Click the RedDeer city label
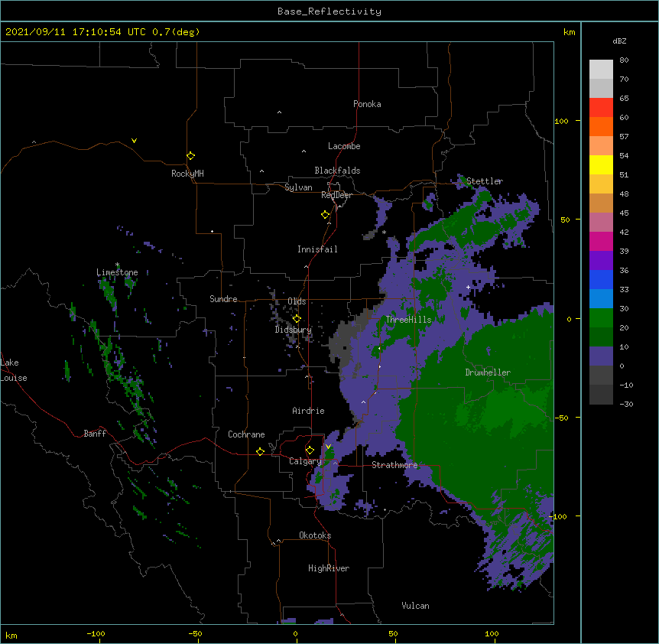 pos(336,195)
